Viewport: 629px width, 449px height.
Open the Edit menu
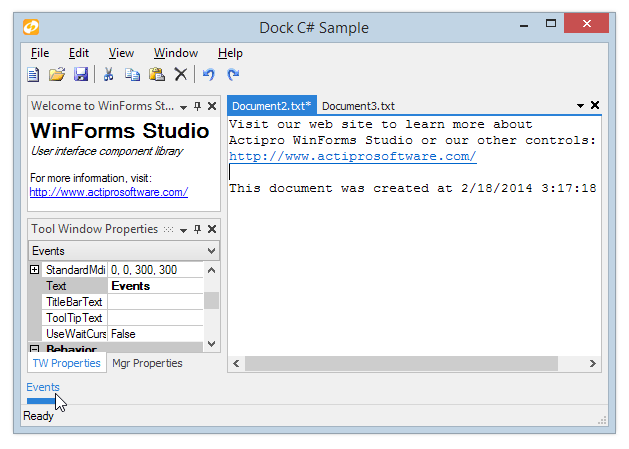coord(79,53)
